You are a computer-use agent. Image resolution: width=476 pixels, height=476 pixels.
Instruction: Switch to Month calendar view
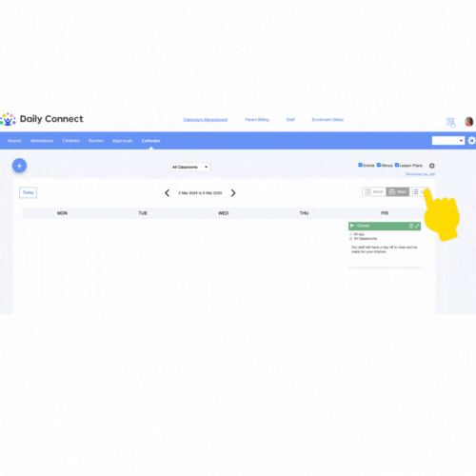pyautogui.click(x=374, y=192)
